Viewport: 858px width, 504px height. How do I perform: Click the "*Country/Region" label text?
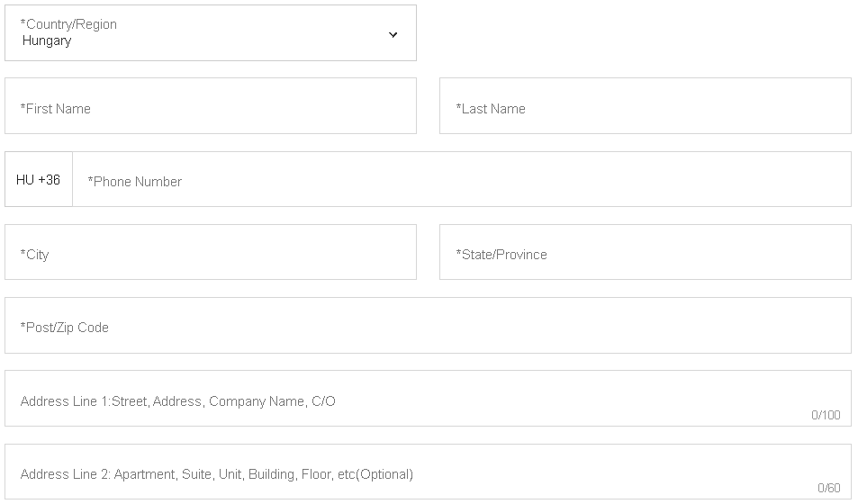point(68,24)
